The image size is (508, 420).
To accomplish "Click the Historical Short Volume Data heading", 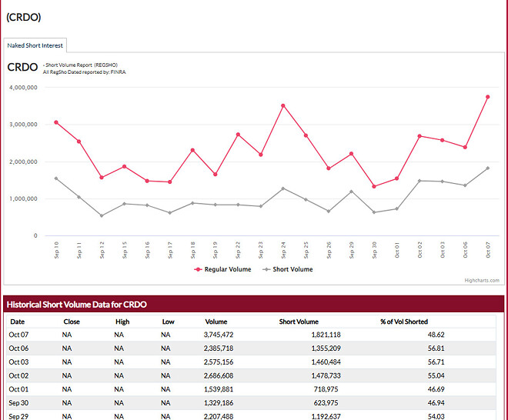I will [x=76, y=305].
